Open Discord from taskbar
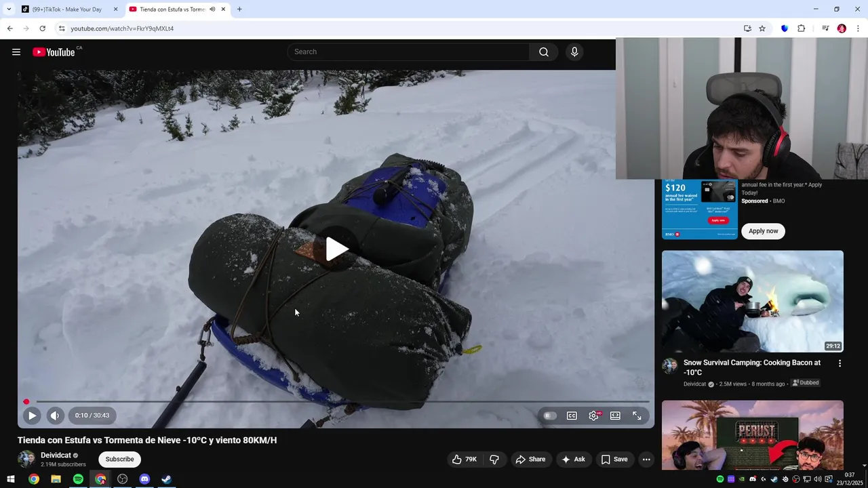This screenshot has height=488, width=868. [144, 479]
